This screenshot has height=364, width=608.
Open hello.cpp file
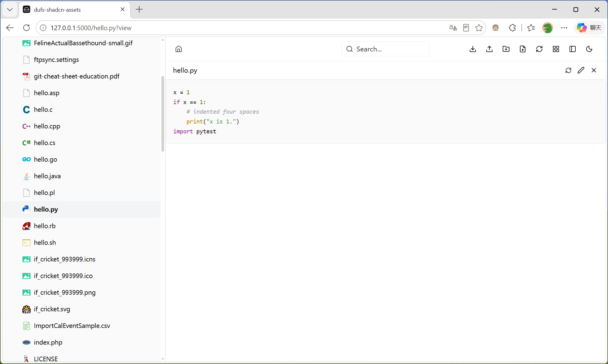tap(82, 126)
